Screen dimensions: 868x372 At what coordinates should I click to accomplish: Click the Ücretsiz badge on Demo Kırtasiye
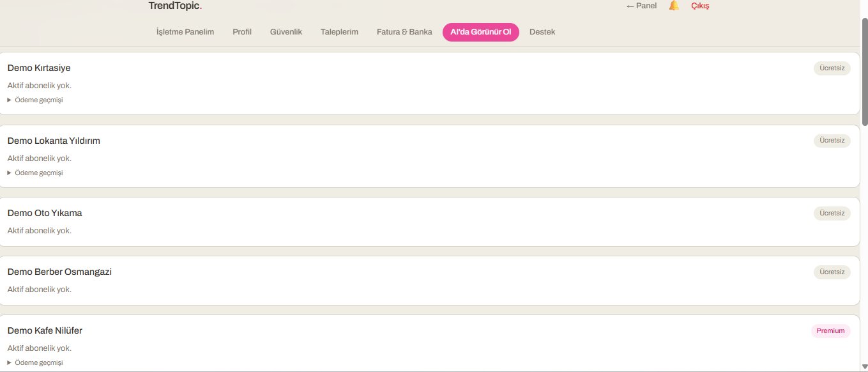[x=832, y=68]
